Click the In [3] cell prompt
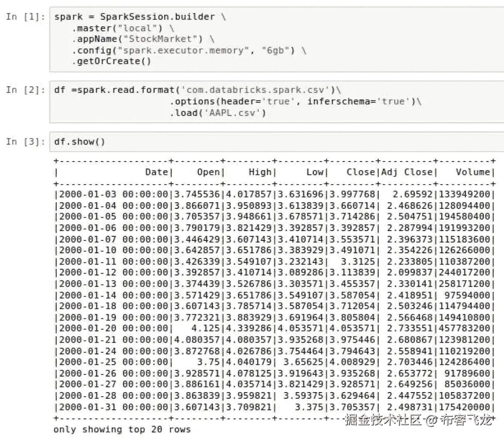 coord(26,141)
